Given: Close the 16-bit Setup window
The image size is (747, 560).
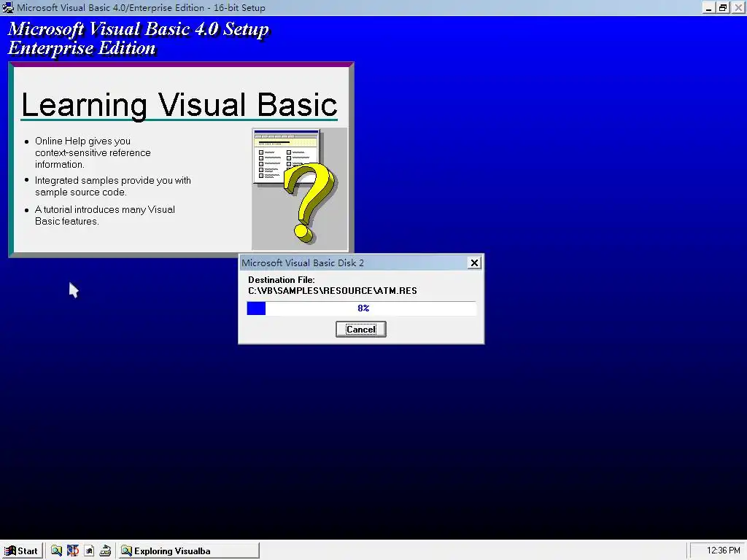Looking at the screenshot, I should point(738,7).
